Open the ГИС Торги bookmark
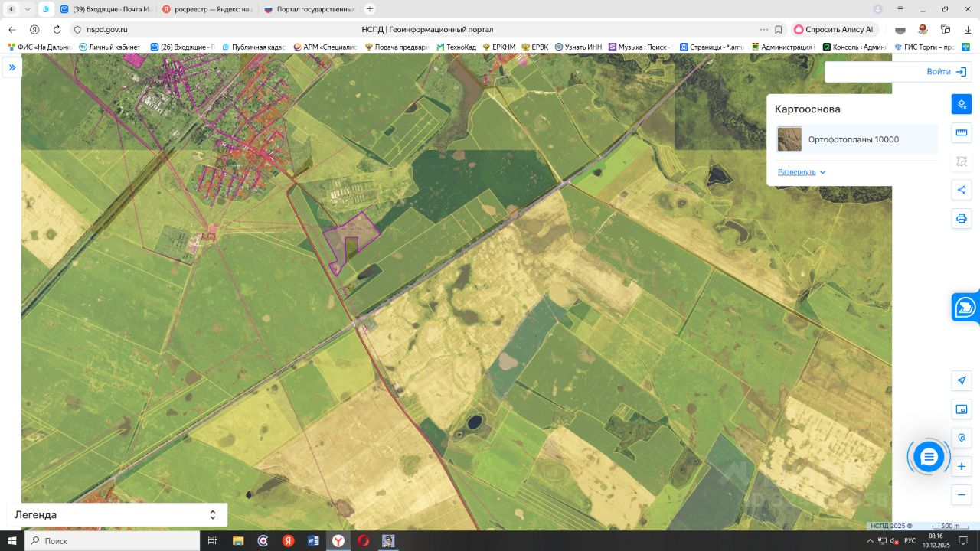The height and width of the screenshot is (551, 980). (924, 47)
